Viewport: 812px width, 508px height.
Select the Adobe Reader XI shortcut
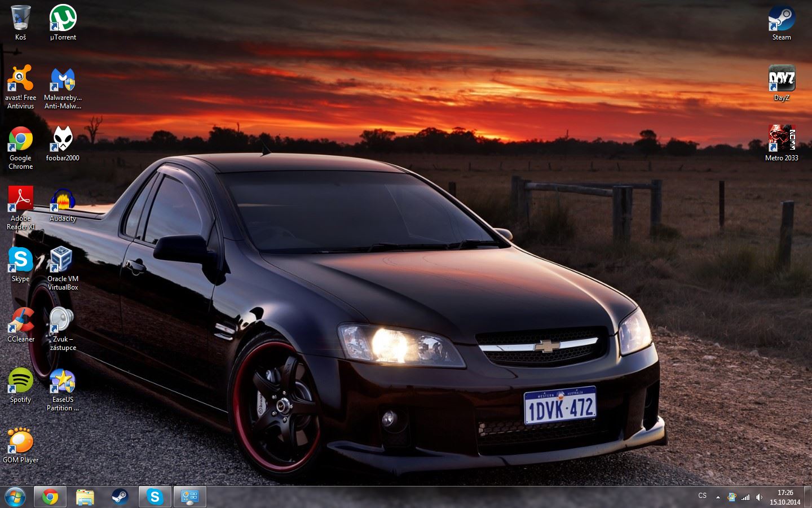(x=20, y=200)
